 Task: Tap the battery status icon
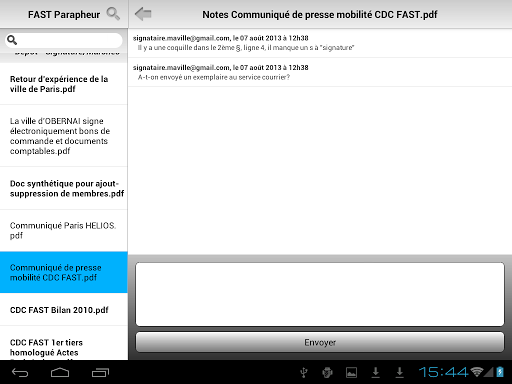click(x=500, y=372)
